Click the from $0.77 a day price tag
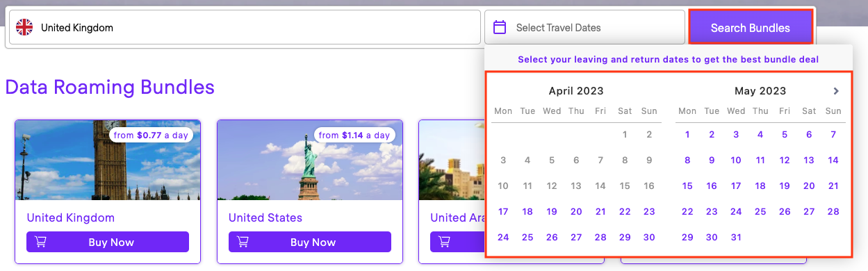This screenshot has height=271, width=868. click(x=151, y=135)
